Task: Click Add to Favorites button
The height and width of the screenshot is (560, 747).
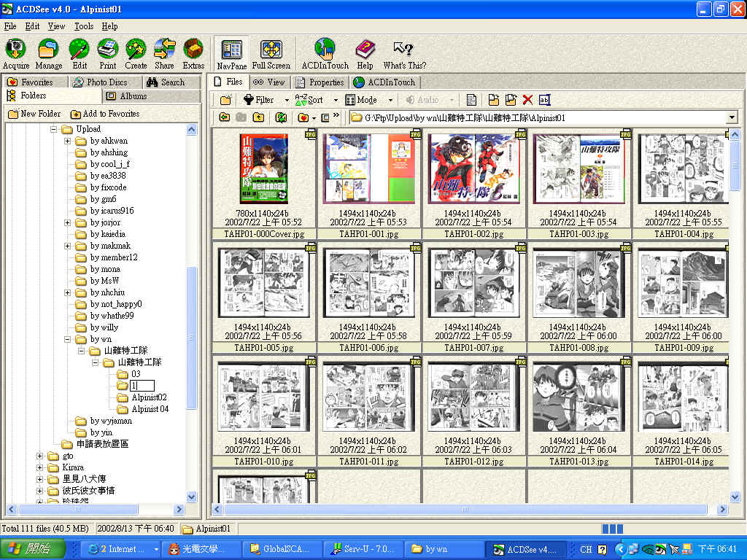Action: click(105, 114)
